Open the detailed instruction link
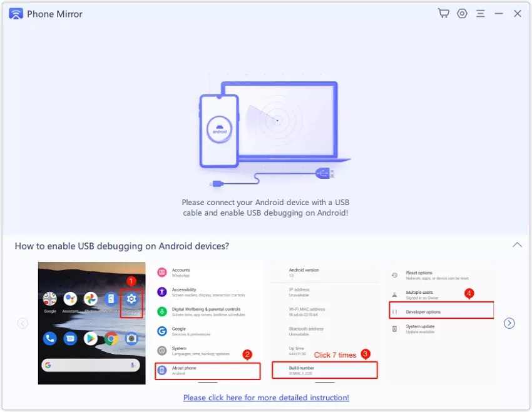Viewport: 532px width, 412px height. click(266, 398)
